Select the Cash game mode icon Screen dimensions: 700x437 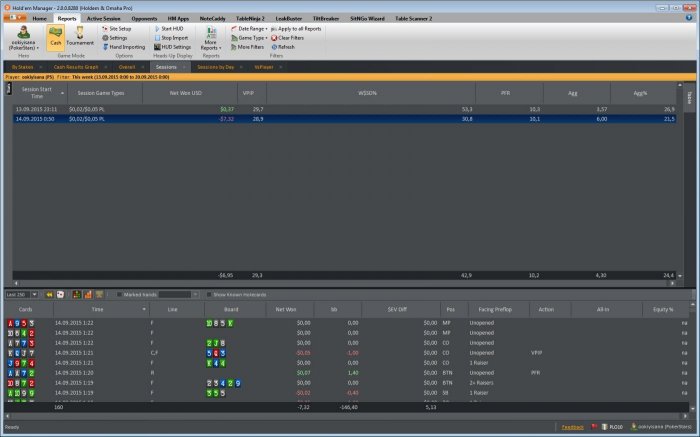56,37
